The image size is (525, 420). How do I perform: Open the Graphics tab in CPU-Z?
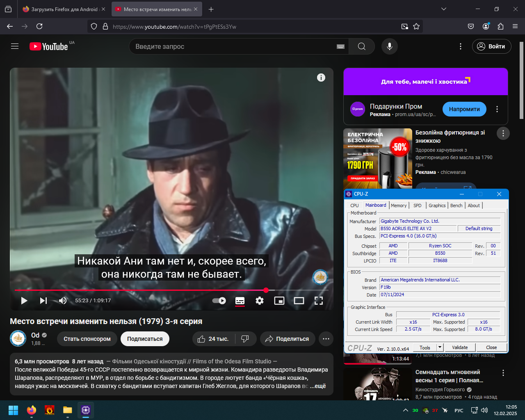coord(437,205)
